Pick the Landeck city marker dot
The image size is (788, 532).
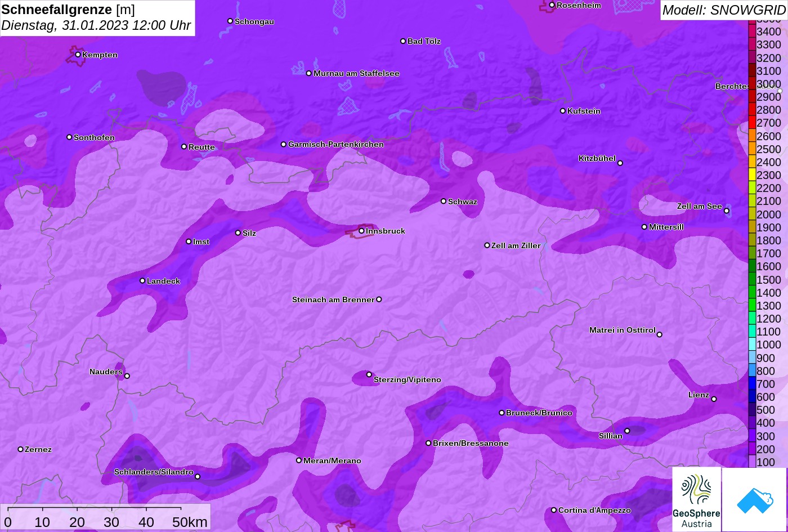tap(142, 281)
